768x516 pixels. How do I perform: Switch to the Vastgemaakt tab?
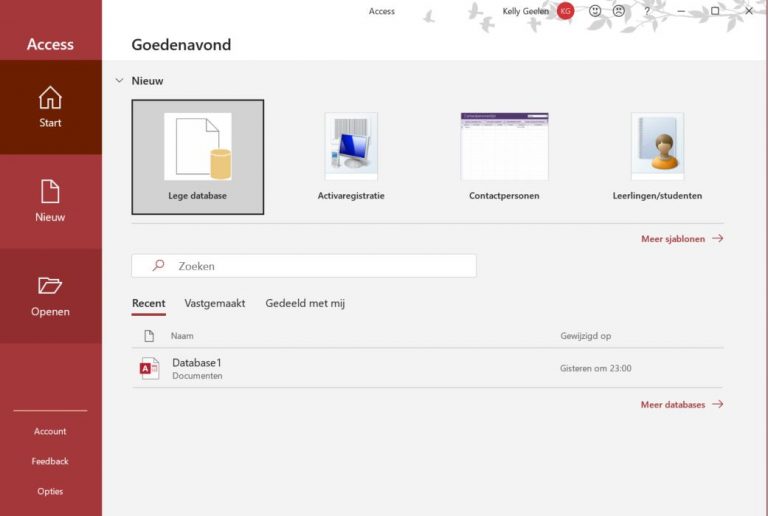tap(215, 304)
